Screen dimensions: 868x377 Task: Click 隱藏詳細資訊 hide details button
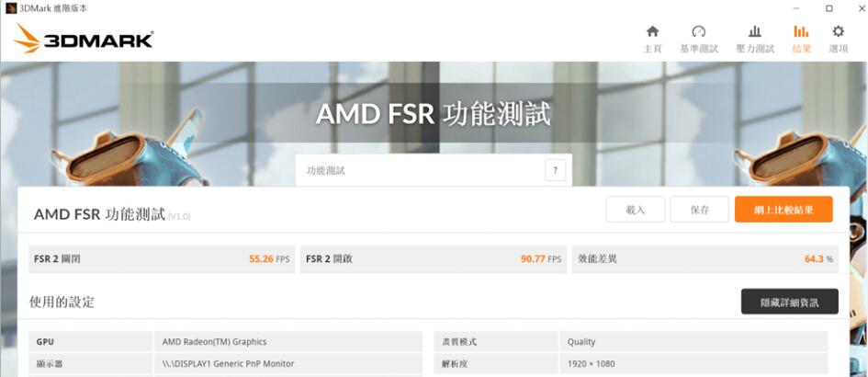(790, 302)
